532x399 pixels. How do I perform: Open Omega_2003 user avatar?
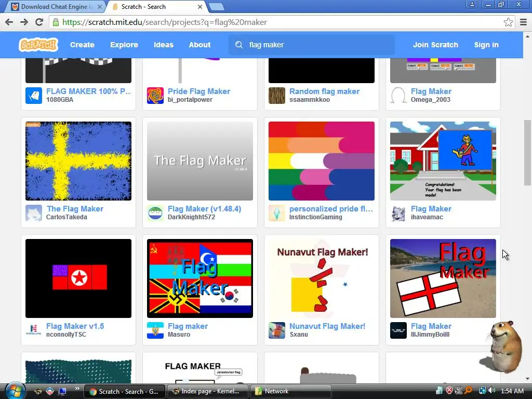398,96
